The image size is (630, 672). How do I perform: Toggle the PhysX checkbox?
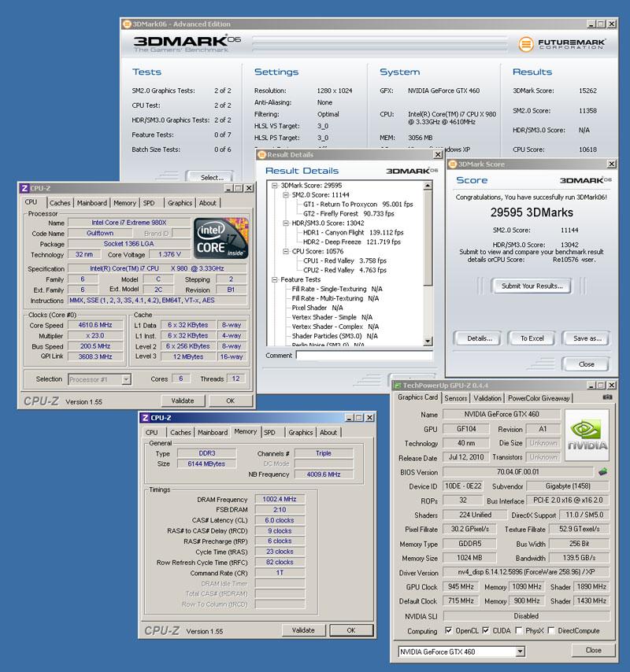point(519,630)
